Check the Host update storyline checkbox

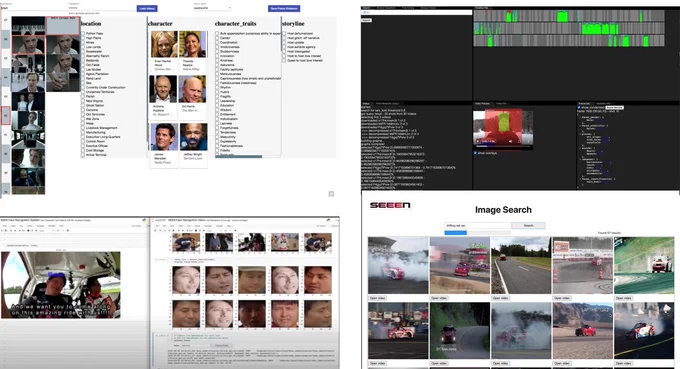(284, 42)
